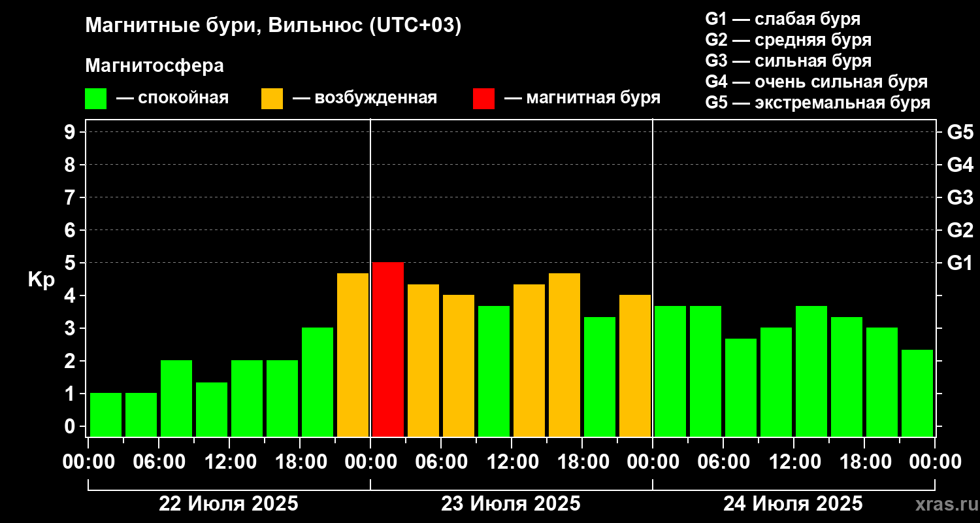The image size is (980, 523).
Task: Click the 06:00 time label under 22 July
Action: (x=159, y=462)
